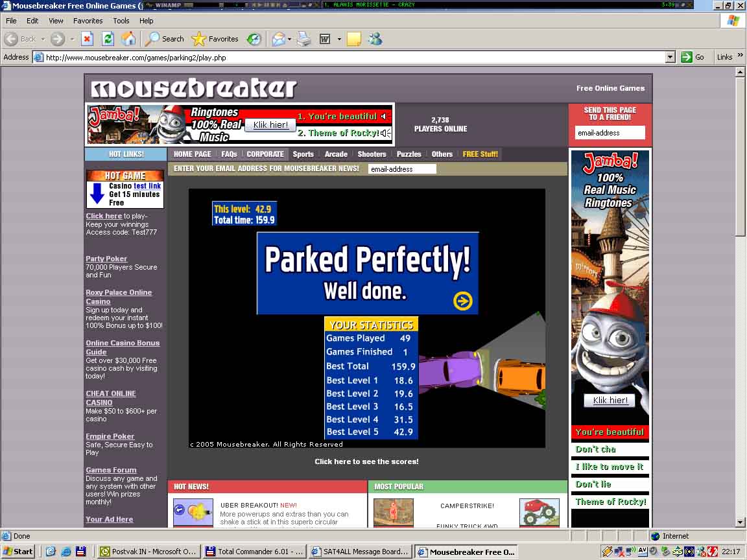Open the FREE Stuff! navigation item
747x560 pixels.
click(x=480, y=154)
